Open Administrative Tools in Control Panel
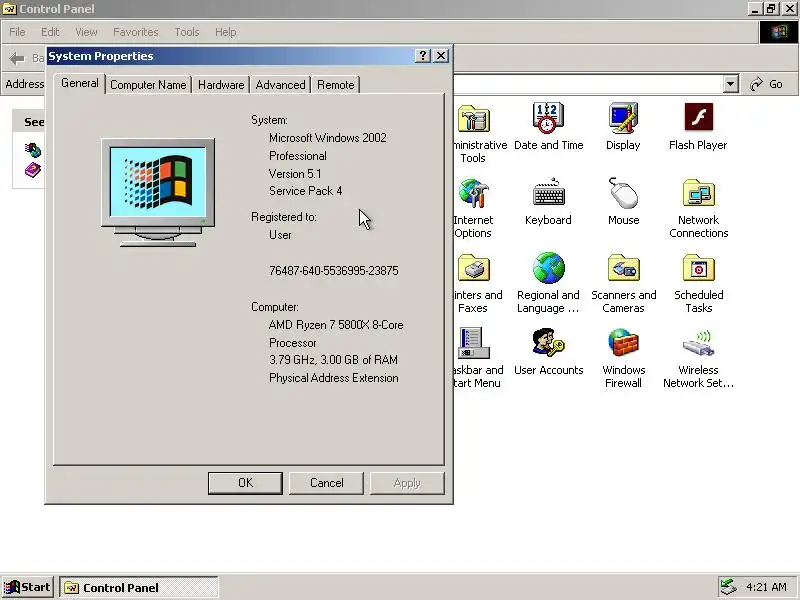Image resolution: width=800 pixels, height=600 pixels. 474,119
